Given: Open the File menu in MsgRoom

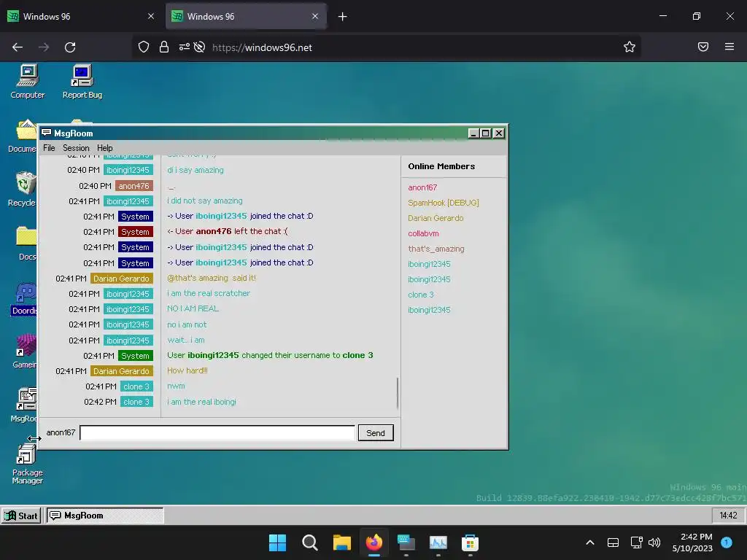Looking at the screenshot, I should click(49, 148).
